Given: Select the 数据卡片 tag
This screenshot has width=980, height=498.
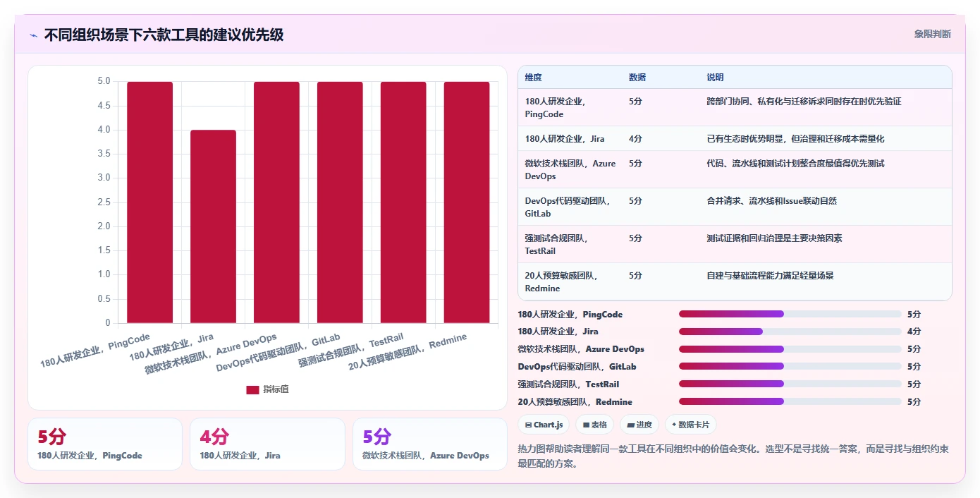Looking at the screenshot, I should pyautogui.click(x=691, y=425).
